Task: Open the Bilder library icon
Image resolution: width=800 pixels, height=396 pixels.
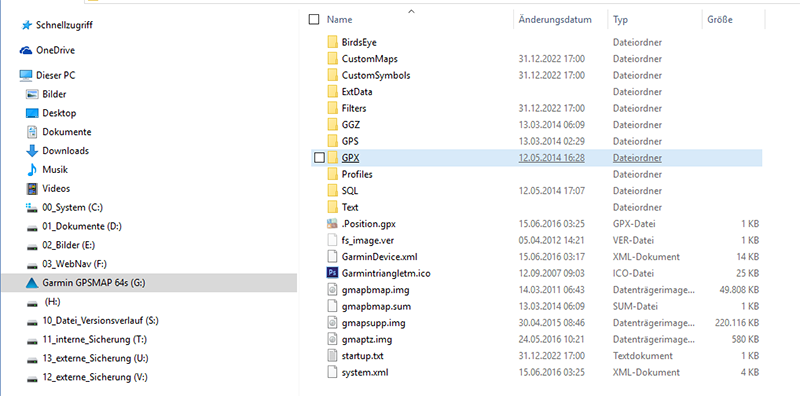Action: coord(32,94)
